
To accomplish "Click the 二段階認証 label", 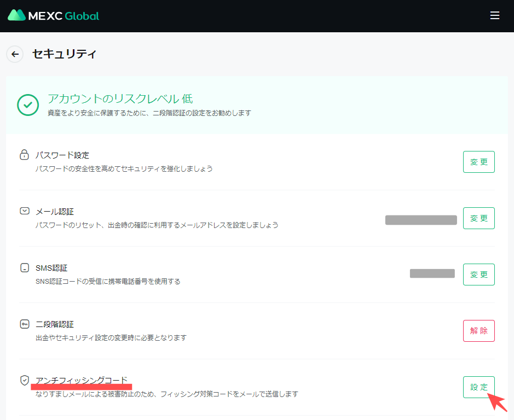I will (x=55, y=324).
